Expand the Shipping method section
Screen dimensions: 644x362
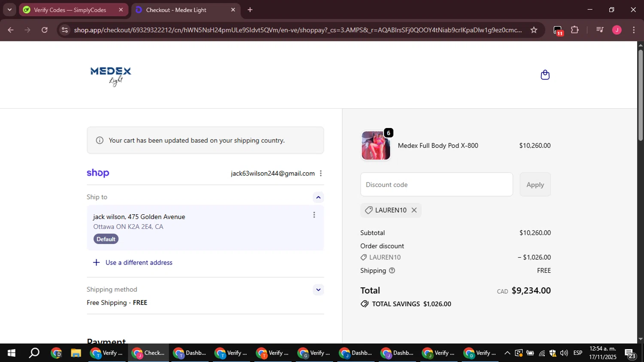point(318,290)
